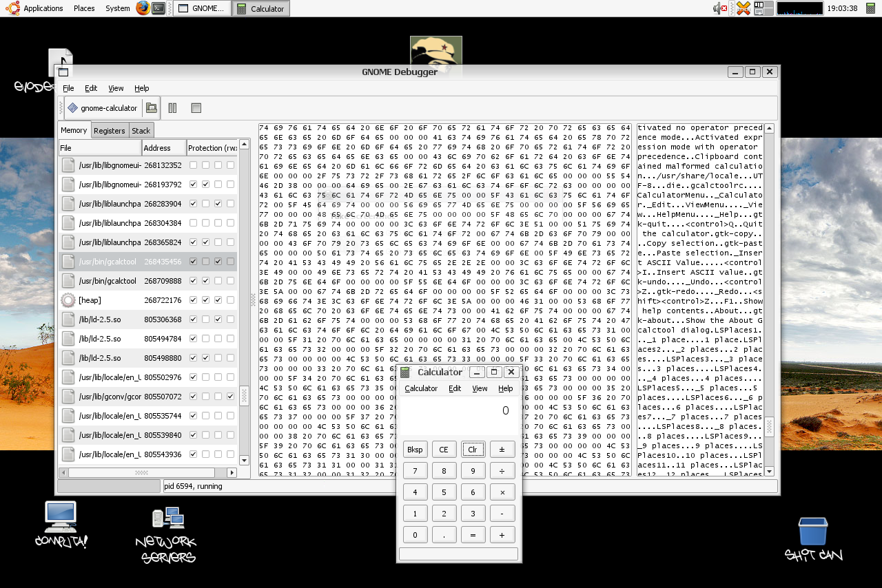Switch to the Stack tab

click(x=141, y=130)
